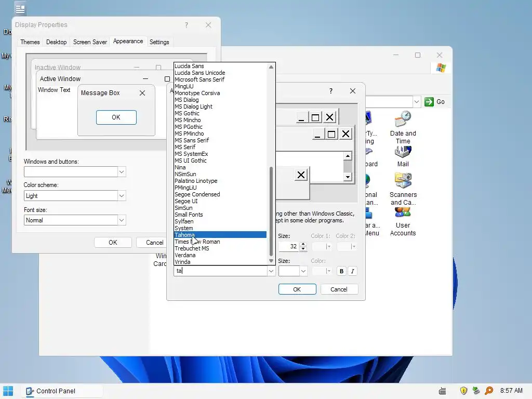
Task: Expand the Color scheme Light dropdown
Action: (122, 196)
